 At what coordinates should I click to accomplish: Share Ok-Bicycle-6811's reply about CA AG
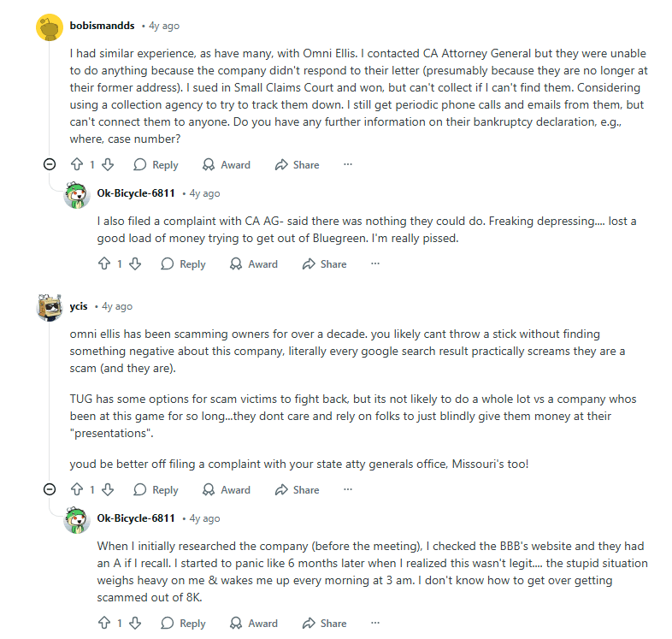324,264
